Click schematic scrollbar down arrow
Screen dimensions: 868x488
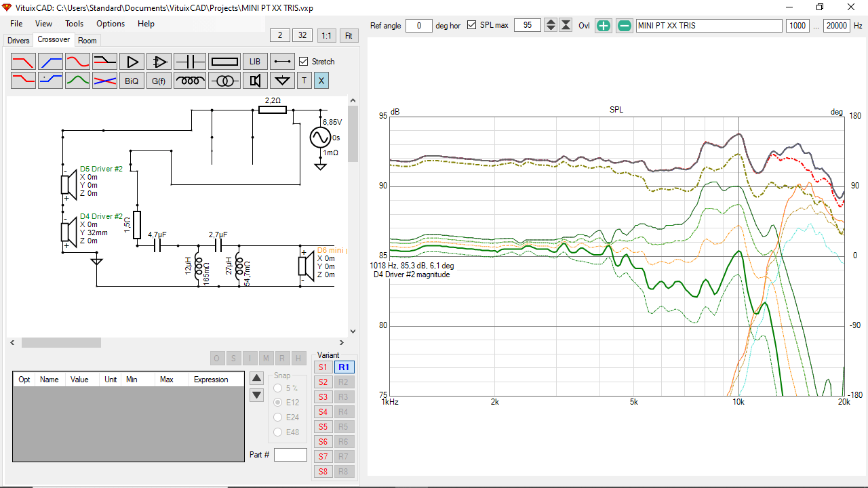coord(353,331)
